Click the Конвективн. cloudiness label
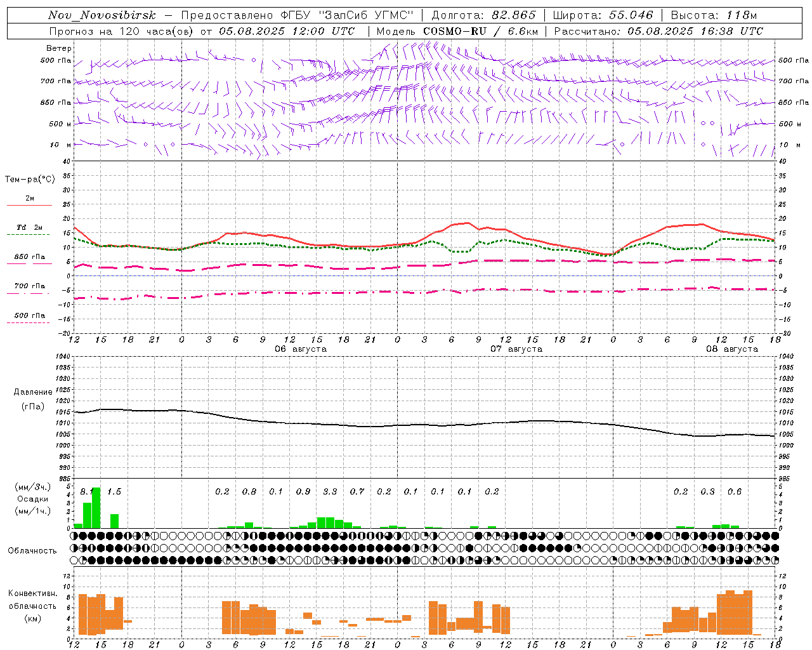Screen dimensions: 812x650 (x=33, y=594)
